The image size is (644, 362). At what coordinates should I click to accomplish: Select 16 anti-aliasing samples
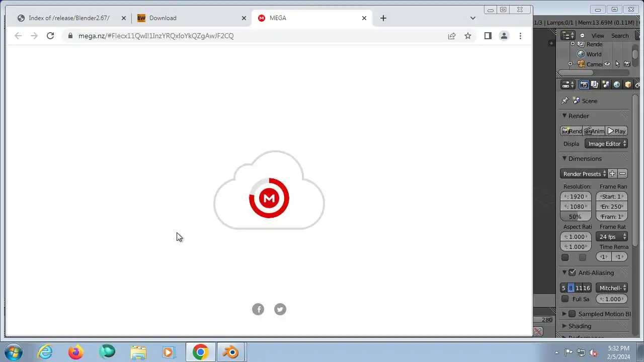coord(587,288)
